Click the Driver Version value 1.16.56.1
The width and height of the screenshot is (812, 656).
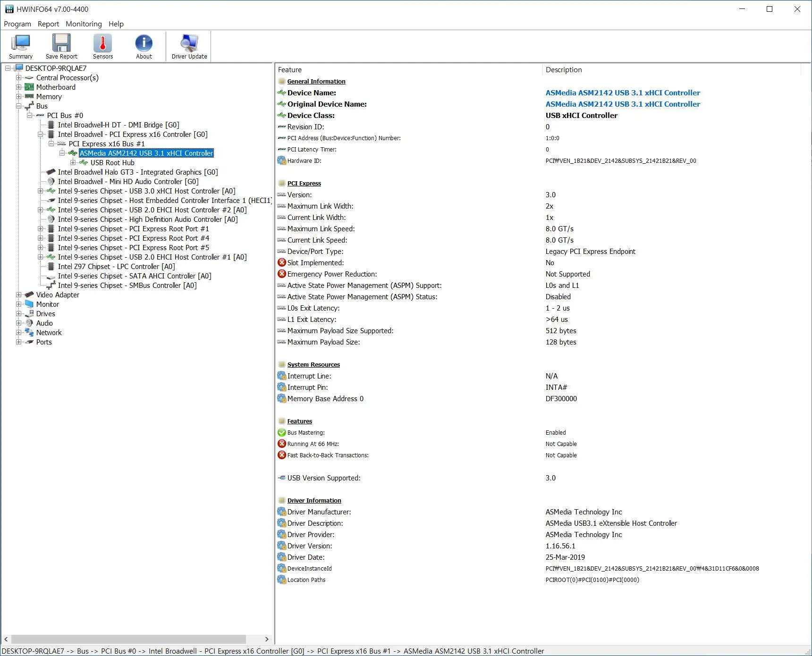560,546
